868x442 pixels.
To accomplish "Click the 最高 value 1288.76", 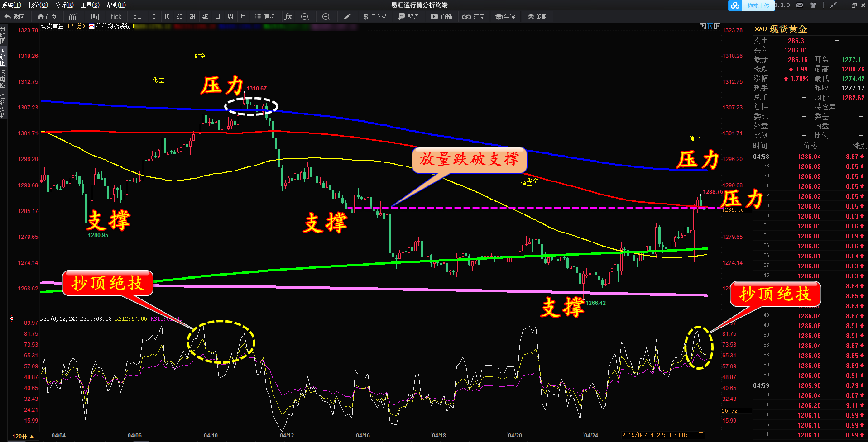I will coord(853,69).
